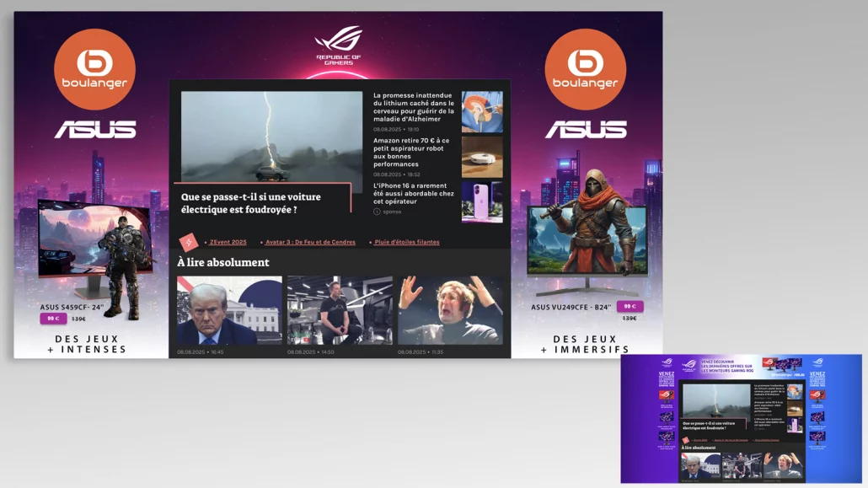Open the Amazon robot vacuum article headline
This screenshot has width=868, height=488.
coord(412,153)
